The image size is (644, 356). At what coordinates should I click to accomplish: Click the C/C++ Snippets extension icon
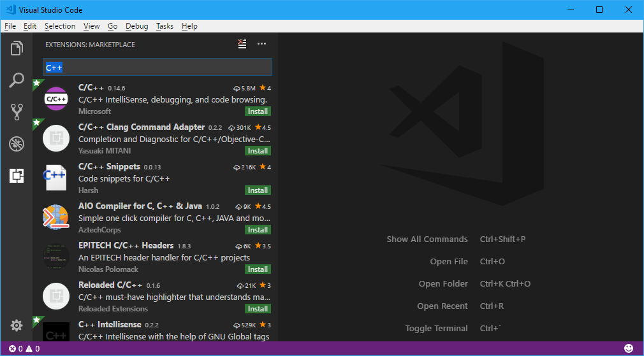click(56, 178)
